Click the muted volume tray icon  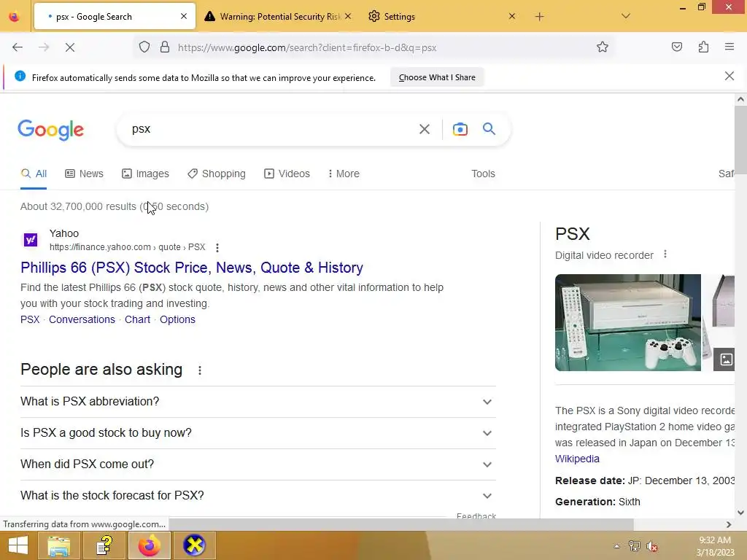[x=651, y=546]
